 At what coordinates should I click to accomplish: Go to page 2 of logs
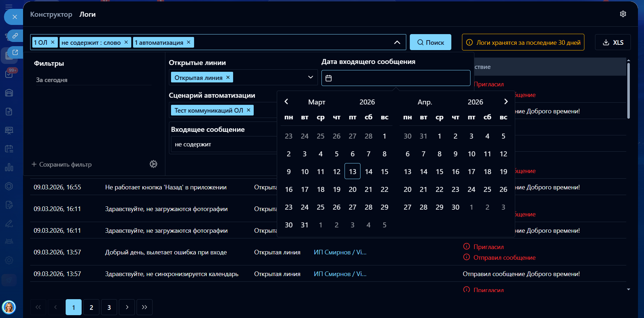(91, 307)
